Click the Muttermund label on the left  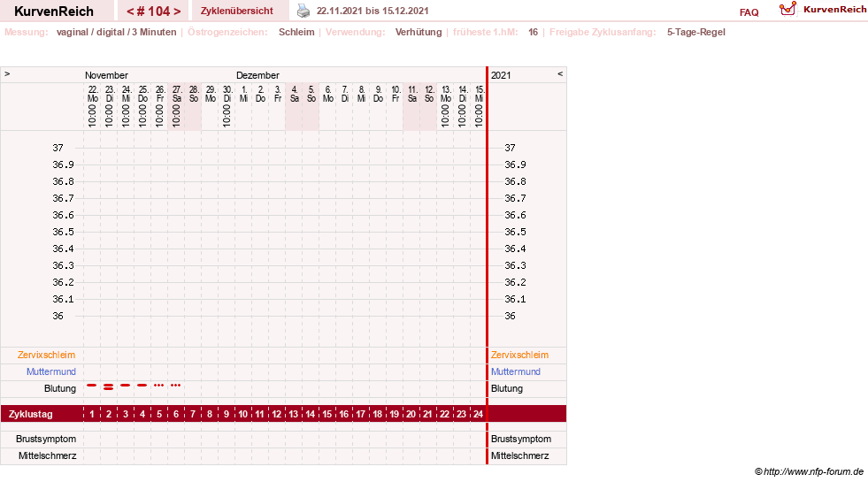[51, 371]
